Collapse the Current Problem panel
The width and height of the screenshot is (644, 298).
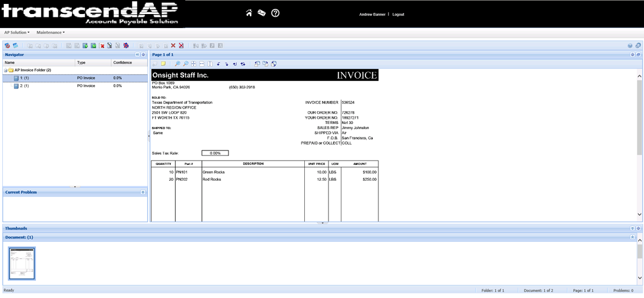(143, 192)
